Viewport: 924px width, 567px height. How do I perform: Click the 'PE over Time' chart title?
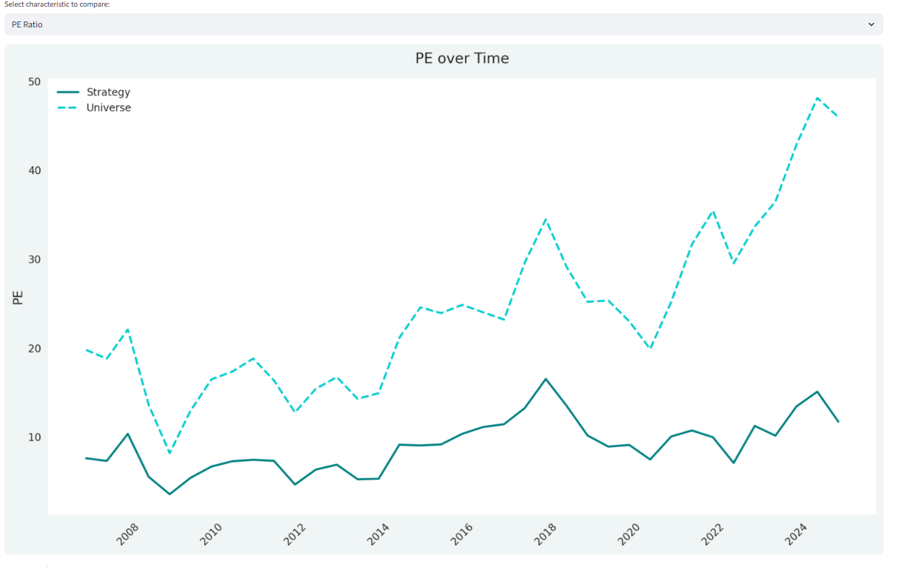click(x=461, y=58)
